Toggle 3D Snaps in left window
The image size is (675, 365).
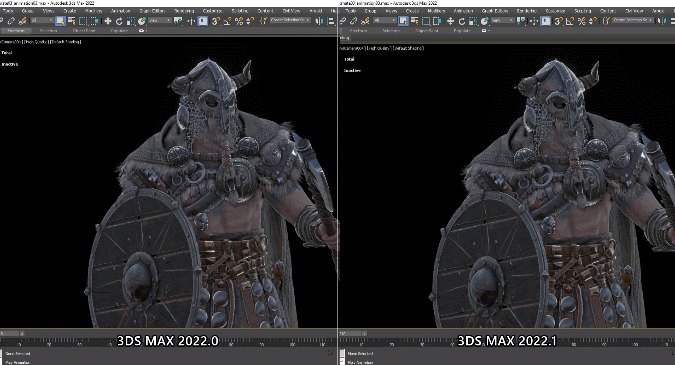click(216, 21)
